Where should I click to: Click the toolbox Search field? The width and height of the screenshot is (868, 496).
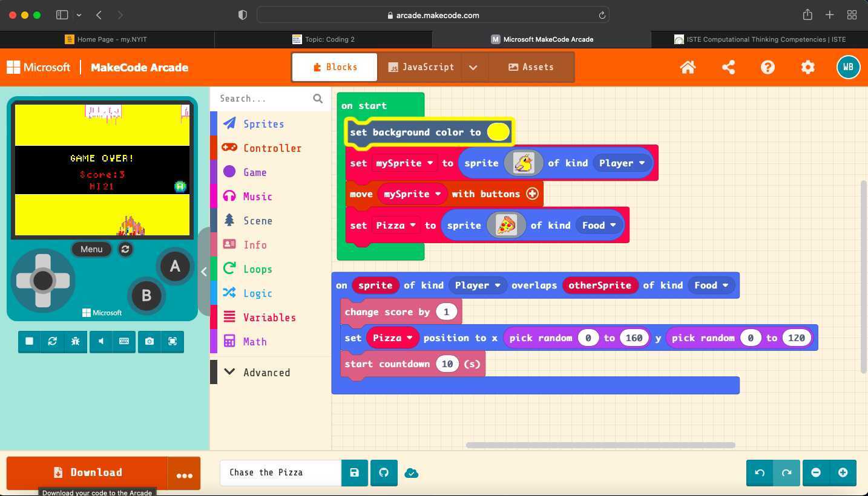[x=265, y=99]
